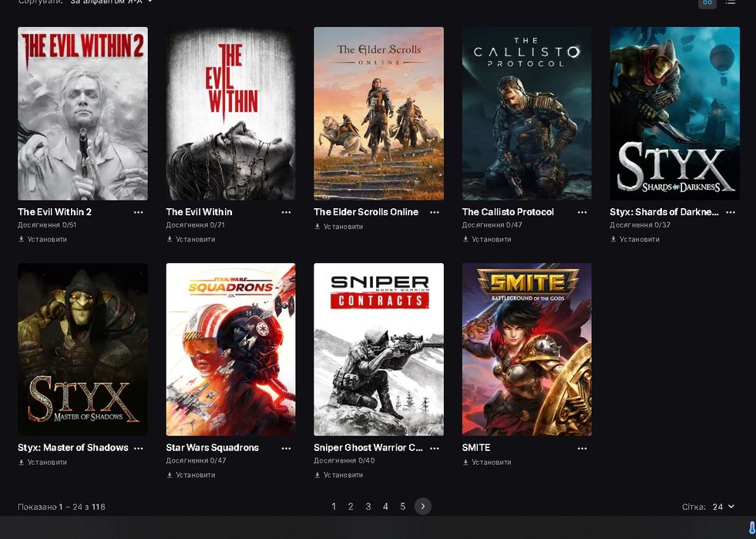Expand the grid size 24 dropdown
The width and height of the screenshot is (756, 539).
(x=723, y=507)
